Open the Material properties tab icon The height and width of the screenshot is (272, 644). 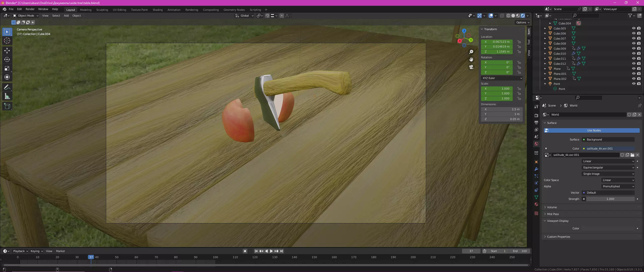point(536,204)
